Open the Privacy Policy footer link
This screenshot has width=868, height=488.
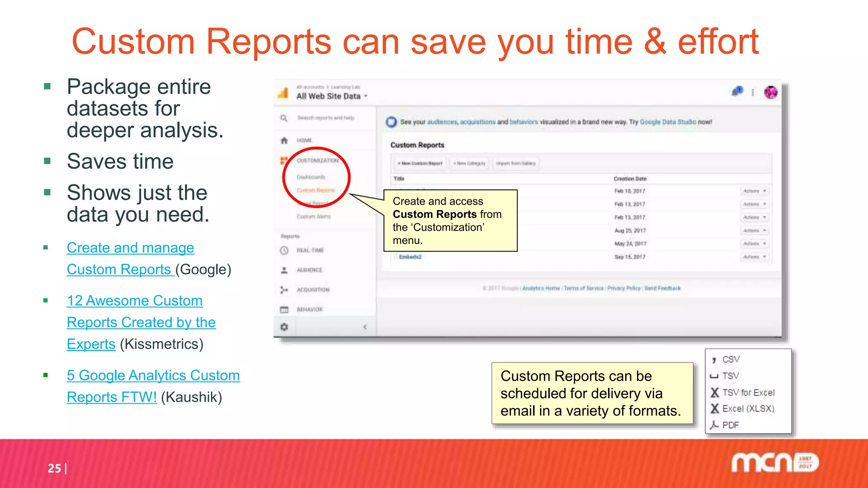point(624,288)
